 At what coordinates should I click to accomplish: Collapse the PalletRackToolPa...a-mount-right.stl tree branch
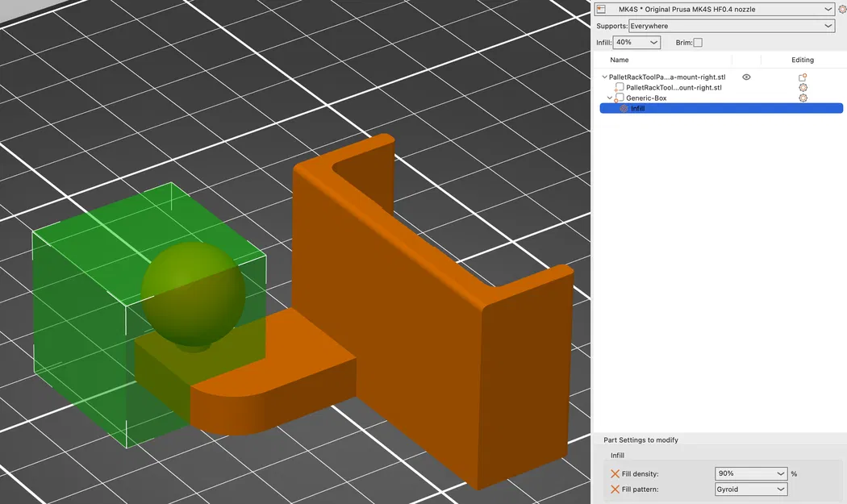(603, 77)
